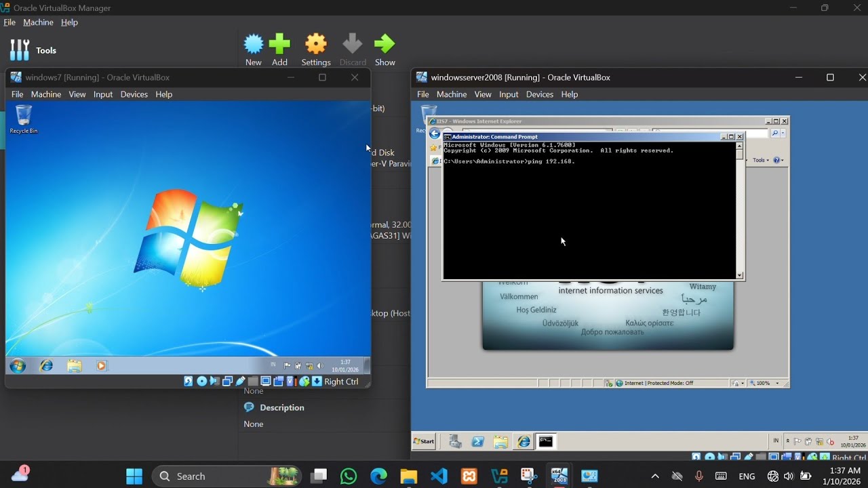Click optical disc icon in windows7 status bar

click(x=201, y=382)
